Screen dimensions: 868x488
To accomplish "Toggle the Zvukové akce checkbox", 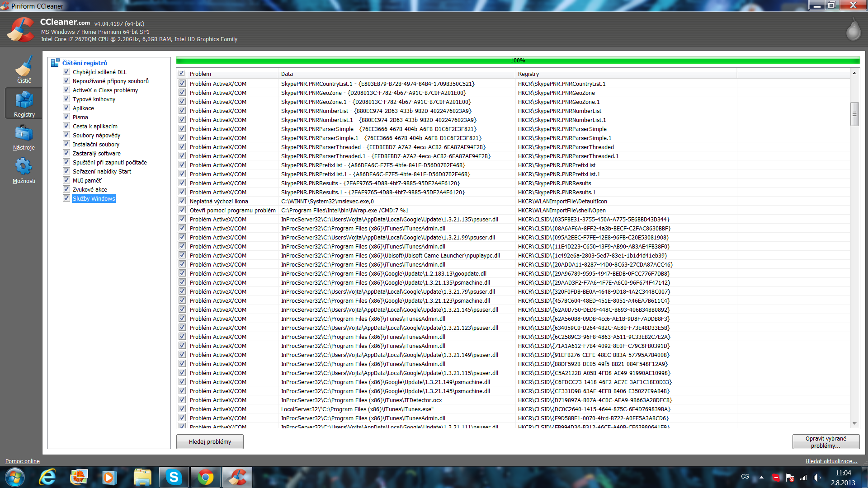I will point(66,189).
